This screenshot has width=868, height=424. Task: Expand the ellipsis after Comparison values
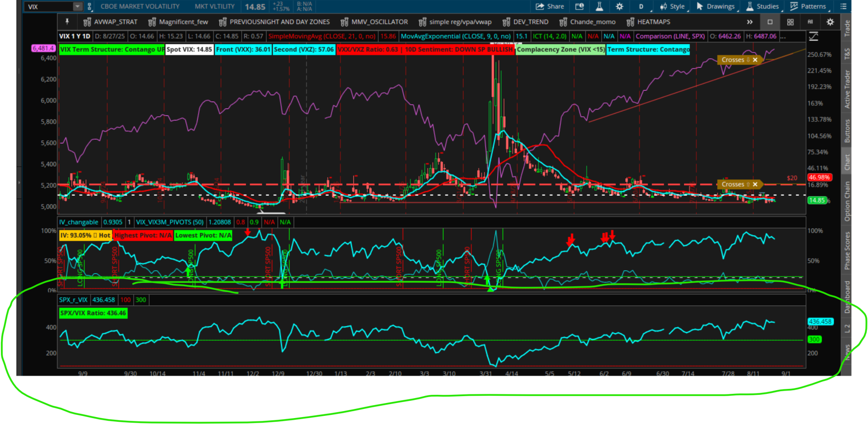tap(783, 36)
